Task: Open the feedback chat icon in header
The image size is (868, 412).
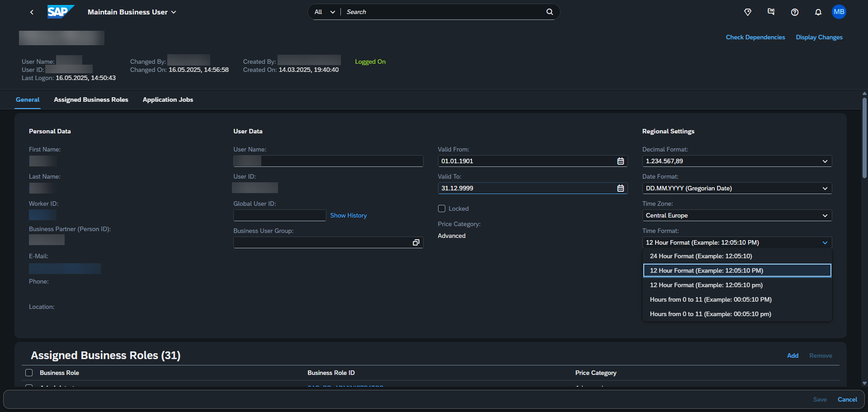Action: [x=771, y=12]
